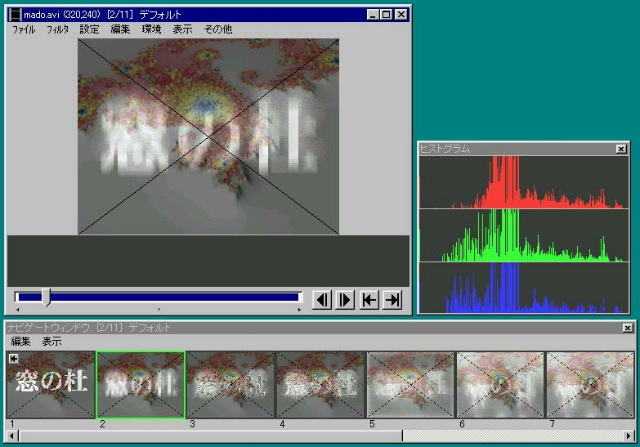
Task: Step back one frame button
Action: pyautogui.click(x=322, y=300)
